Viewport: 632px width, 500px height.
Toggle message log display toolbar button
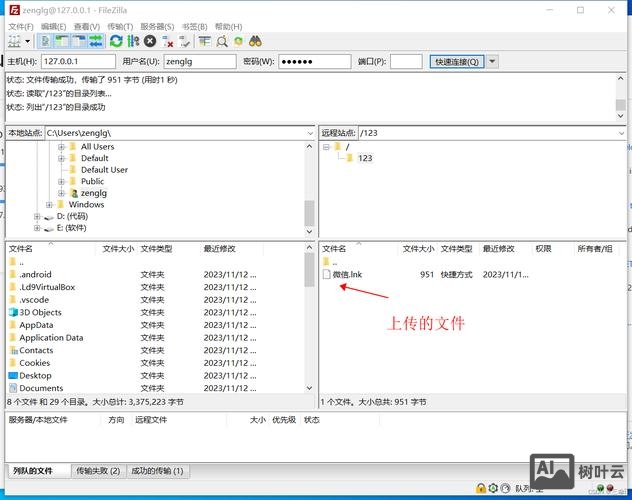46,41
